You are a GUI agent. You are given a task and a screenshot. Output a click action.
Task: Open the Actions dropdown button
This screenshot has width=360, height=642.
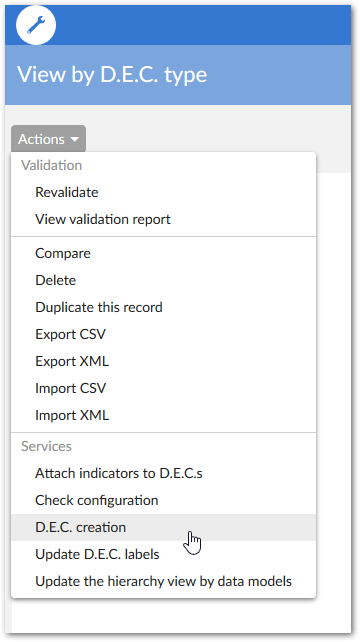[x=48, y=139]
